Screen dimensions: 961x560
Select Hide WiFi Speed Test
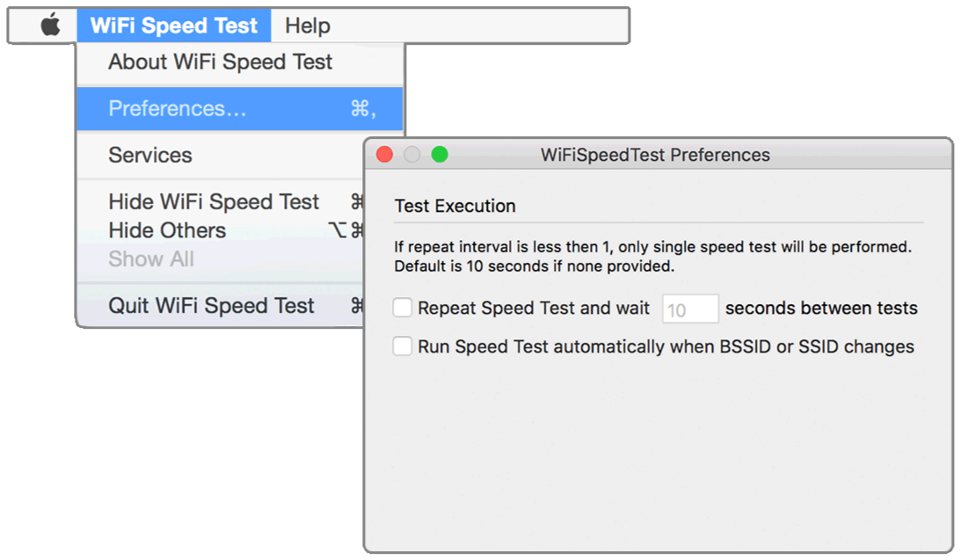(x=214, y=202)
